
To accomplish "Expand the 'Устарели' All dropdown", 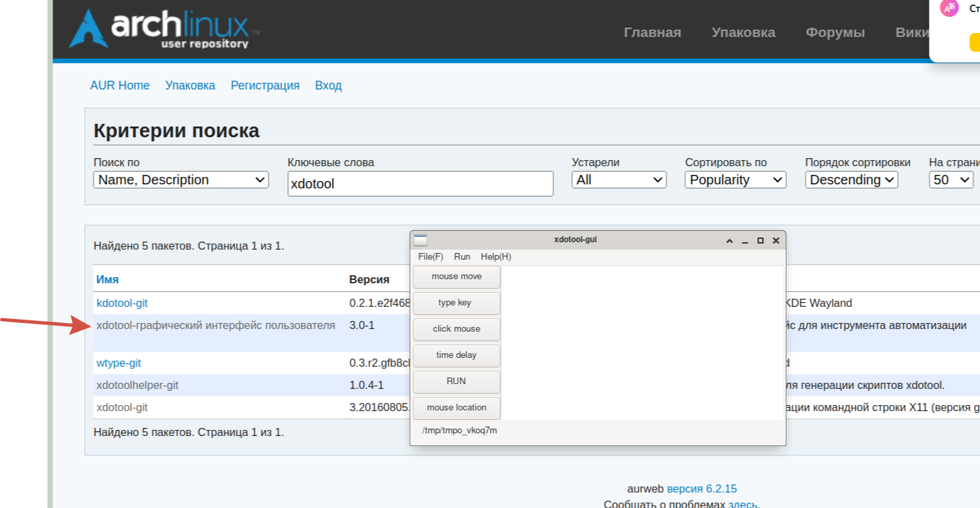I will [619, 180].
